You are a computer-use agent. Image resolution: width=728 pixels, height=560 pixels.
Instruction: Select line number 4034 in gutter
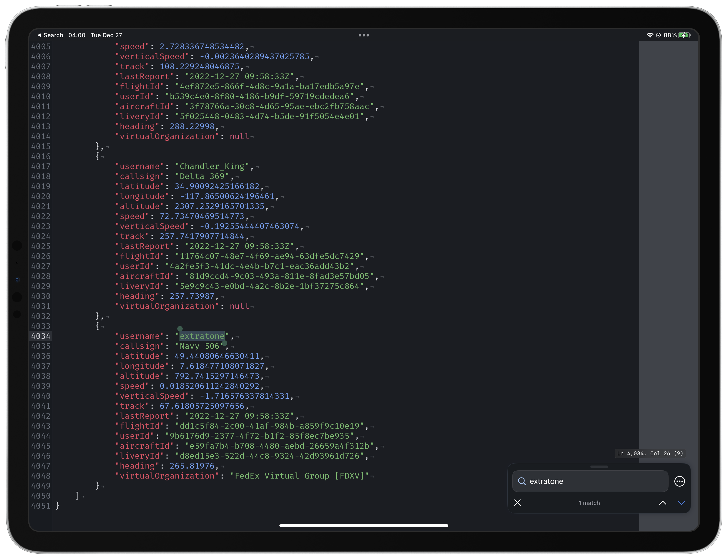tap(41, 336)
